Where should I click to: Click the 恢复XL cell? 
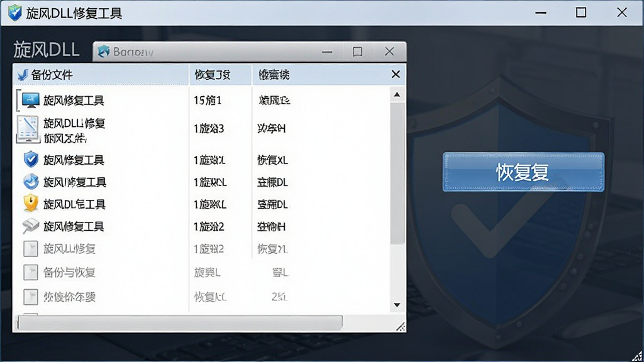click(272, 160)
